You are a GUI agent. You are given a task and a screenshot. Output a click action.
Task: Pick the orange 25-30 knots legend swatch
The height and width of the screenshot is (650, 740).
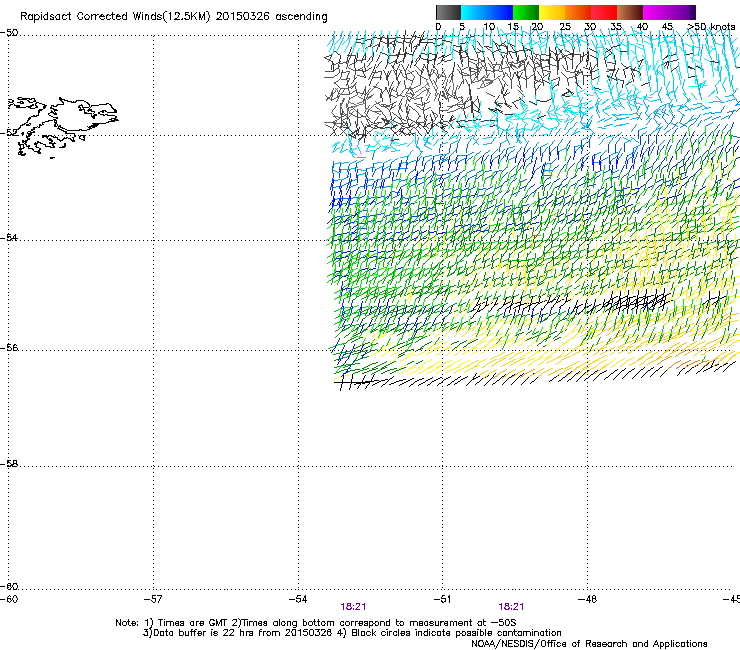578,12
